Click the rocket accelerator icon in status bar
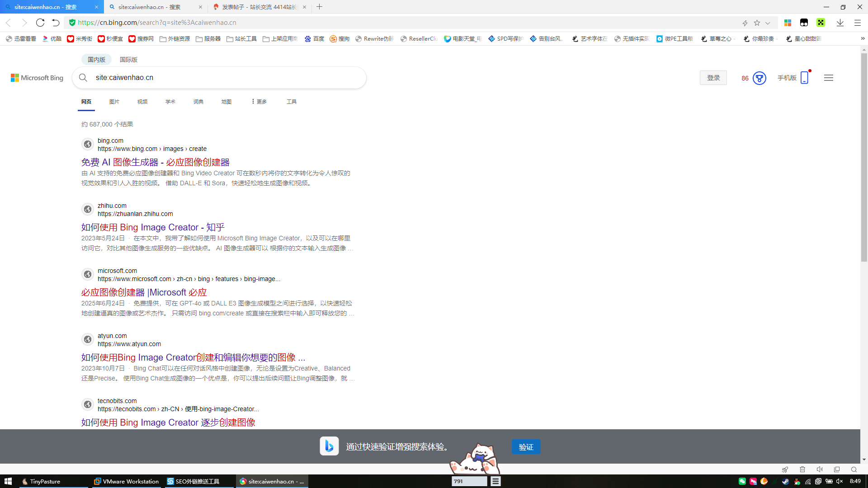868x488 pixels. coord(785,469)
